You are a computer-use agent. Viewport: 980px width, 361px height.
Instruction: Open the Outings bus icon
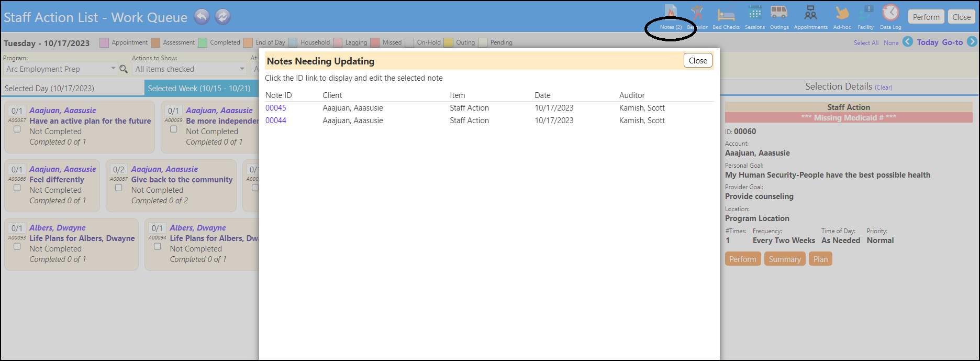pos(779,17)
